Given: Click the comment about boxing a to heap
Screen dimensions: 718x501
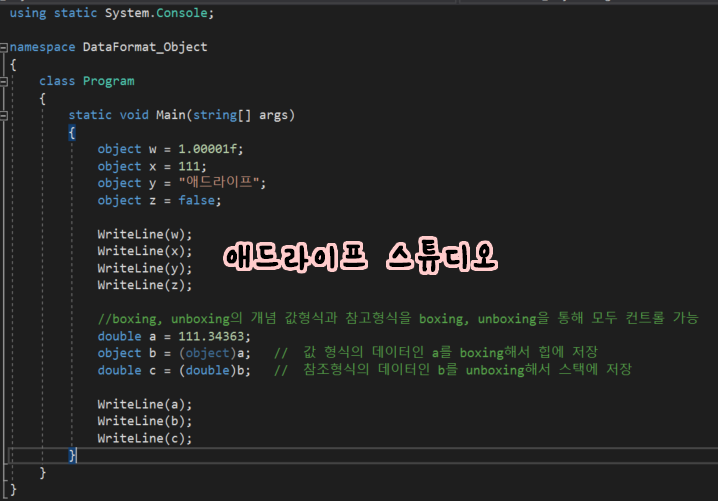Looking at the screenshot, I should point(436,353).
